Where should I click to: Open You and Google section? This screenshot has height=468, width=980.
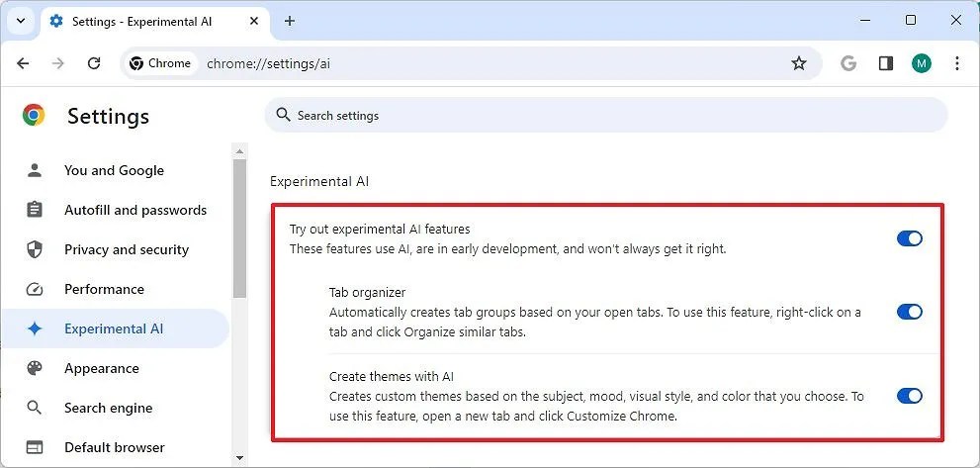115,171
